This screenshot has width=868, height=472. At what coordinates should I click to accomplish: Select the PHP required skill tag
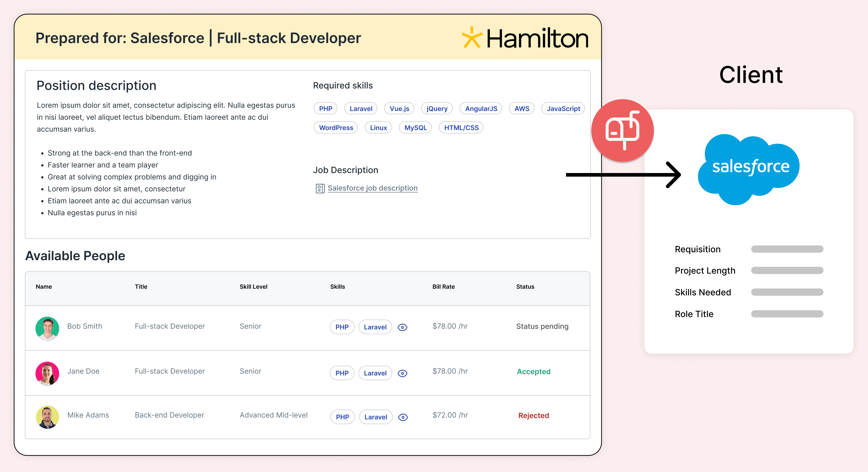[325, 109]
